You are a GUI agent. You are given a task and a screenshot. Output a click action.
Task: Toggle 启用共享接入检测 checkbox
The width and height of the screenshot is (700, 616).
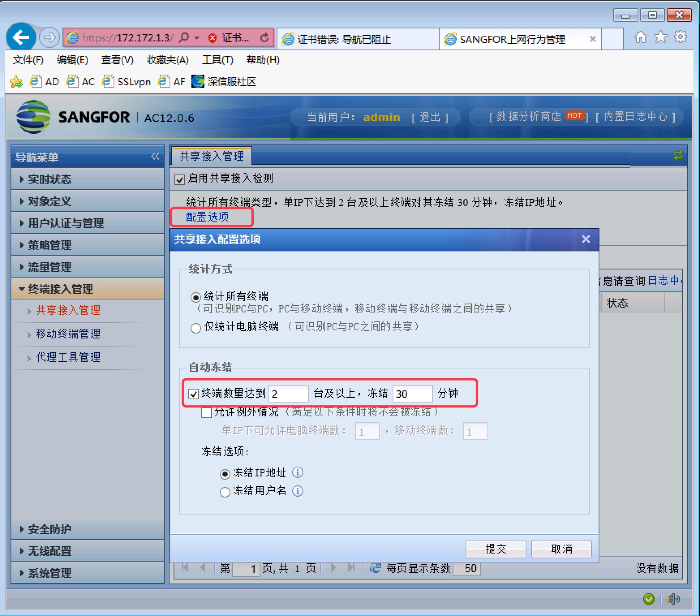[179, 179]
